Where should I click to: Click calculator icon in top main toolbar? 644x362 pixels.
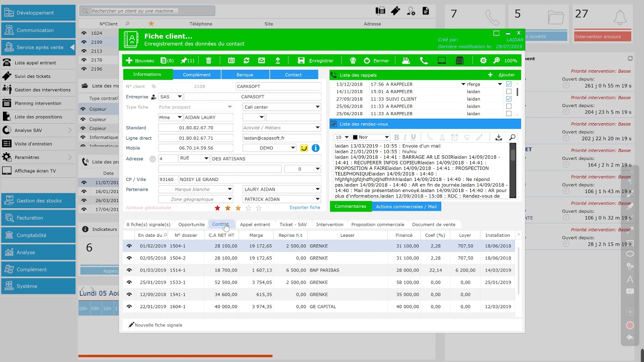380,11
